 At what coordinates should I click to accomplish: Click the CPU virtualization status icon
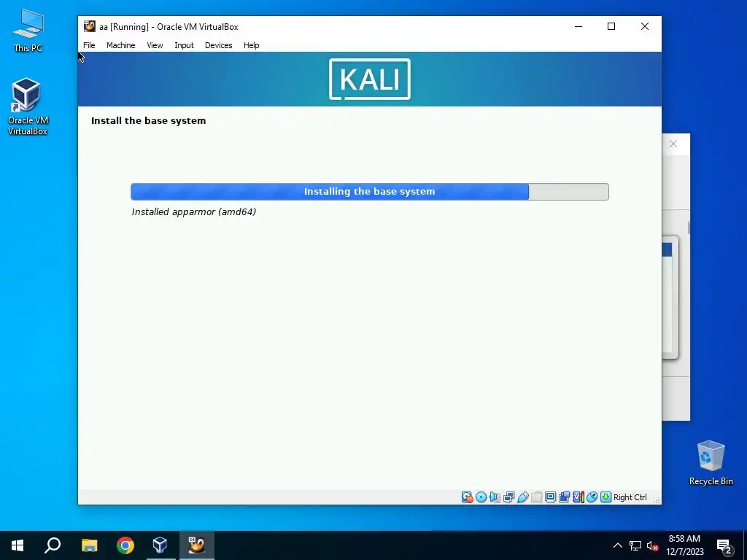click(x=578, y=497)
